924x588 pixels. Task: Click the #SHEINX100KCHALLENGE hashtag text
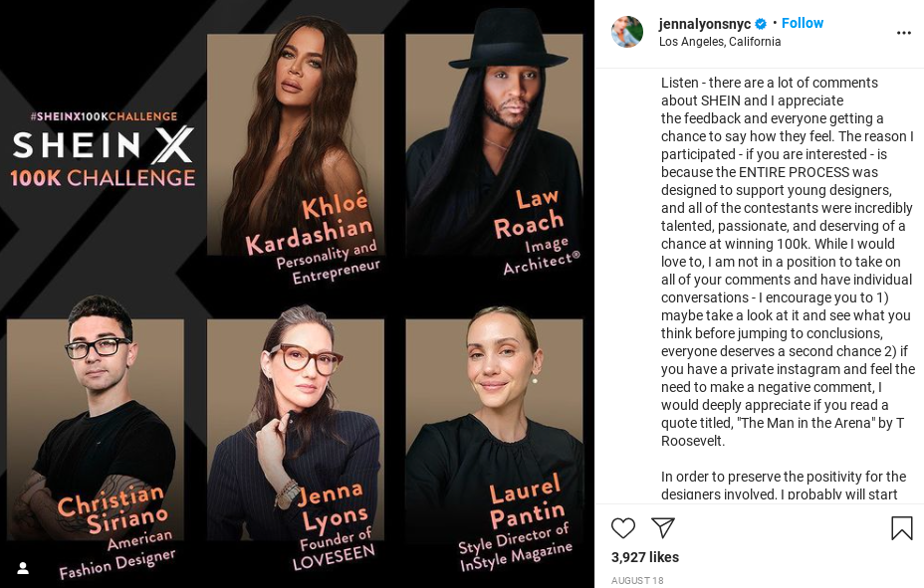pyautogui.click(x=104, y=116)
